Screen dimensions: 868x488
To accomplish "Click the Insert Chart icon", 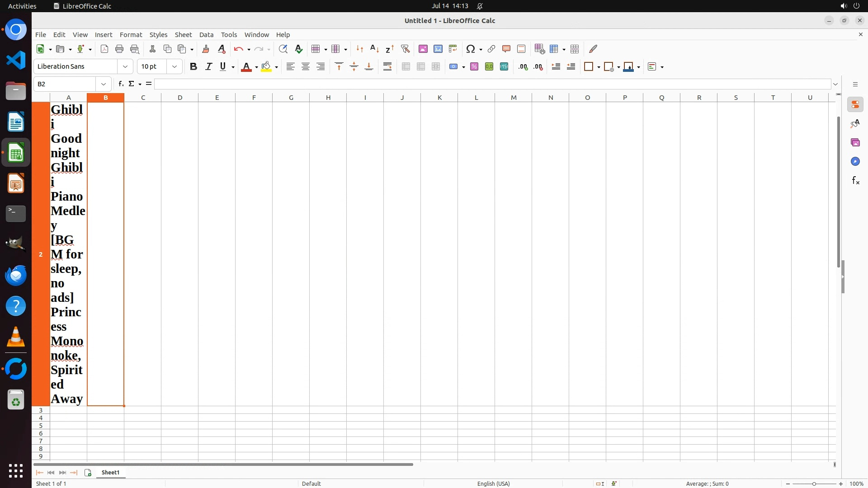I will pos(438,49).
